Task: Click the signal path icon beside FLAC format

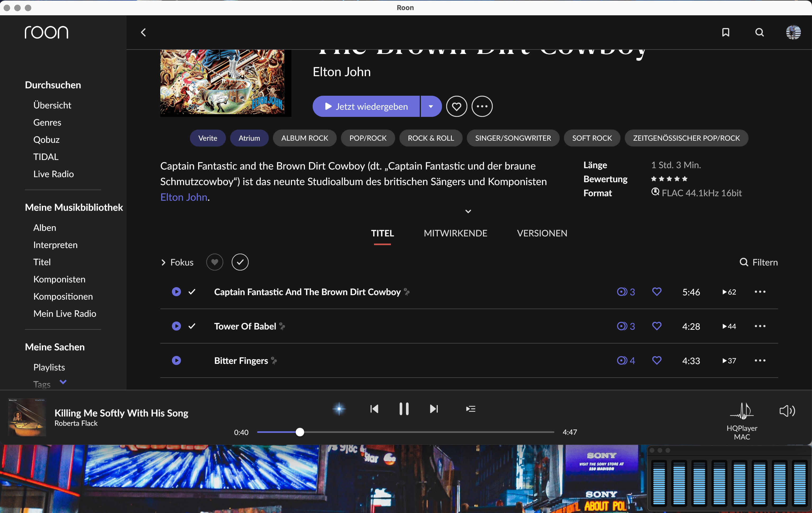Action: click(x=655, y=192)
